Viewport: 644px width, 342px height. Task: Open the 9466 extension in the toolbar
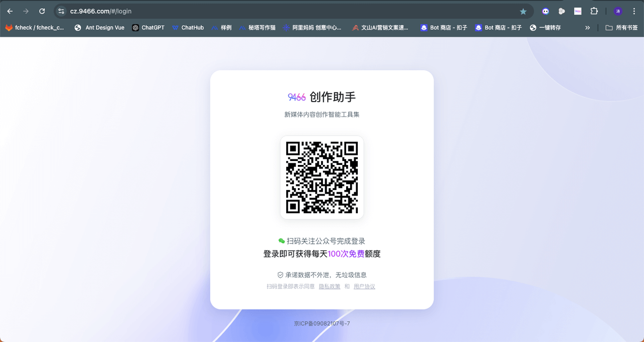click(578, 11)
